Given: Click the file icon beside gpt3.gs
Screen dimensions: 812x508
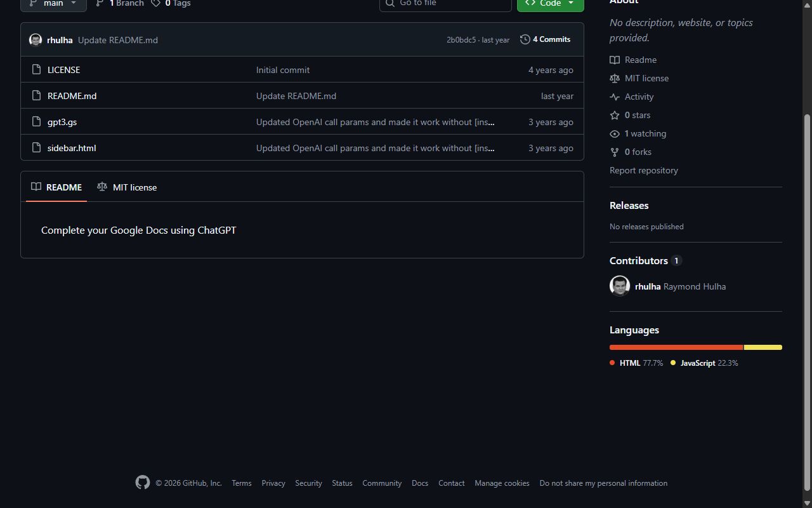Looking at the screenshot, I should click(37, 122).
